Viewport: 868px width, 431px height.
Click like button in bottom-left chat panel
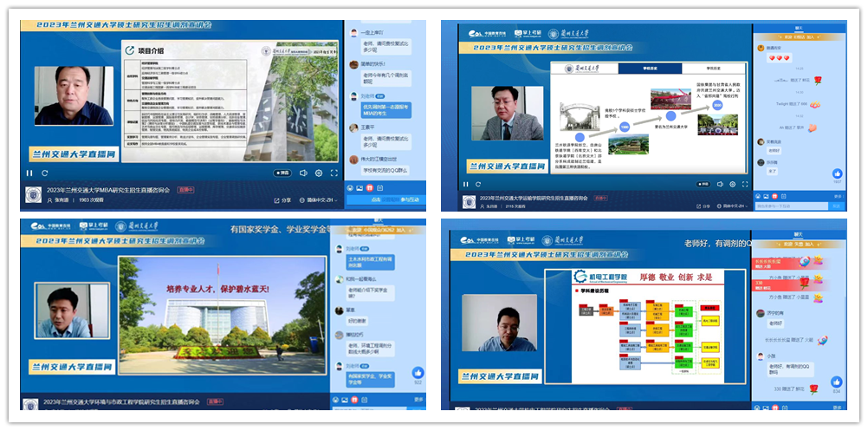pyautogui.click(x=418, y=372)
